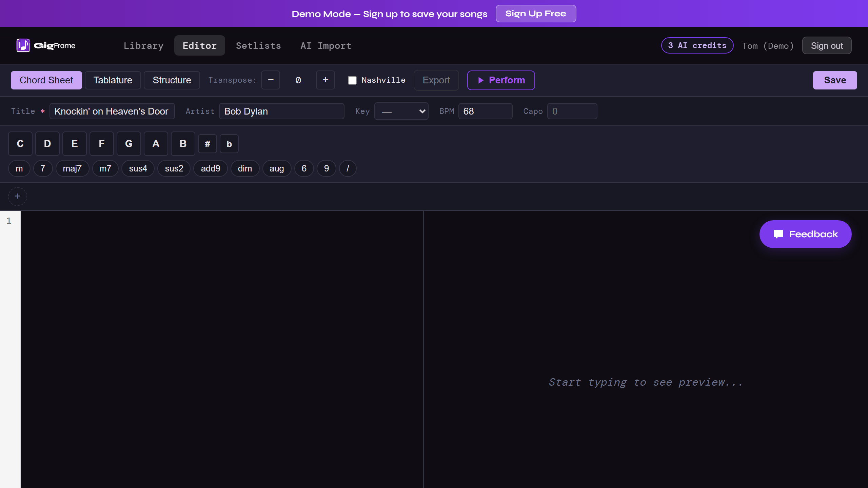868x488 pixels.
Task: Add the sus4 chord modifier
Action: [138, 168]
